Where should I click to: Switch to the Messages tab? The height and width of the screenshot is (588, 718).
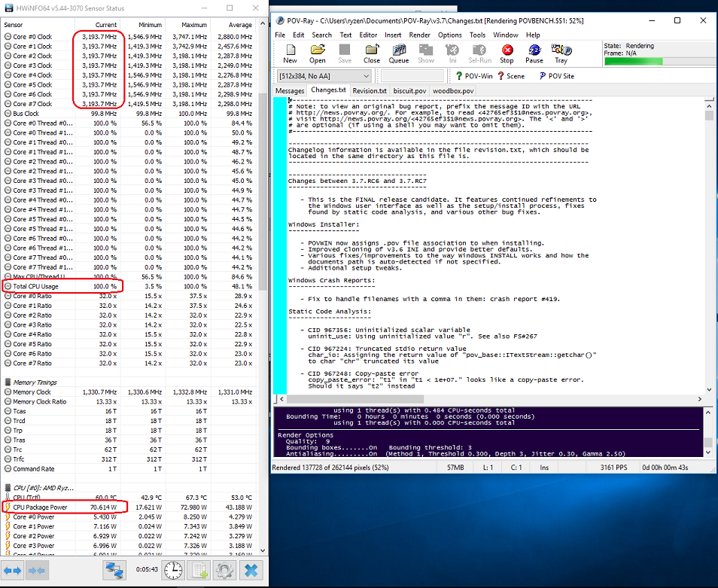coord(290,90)
